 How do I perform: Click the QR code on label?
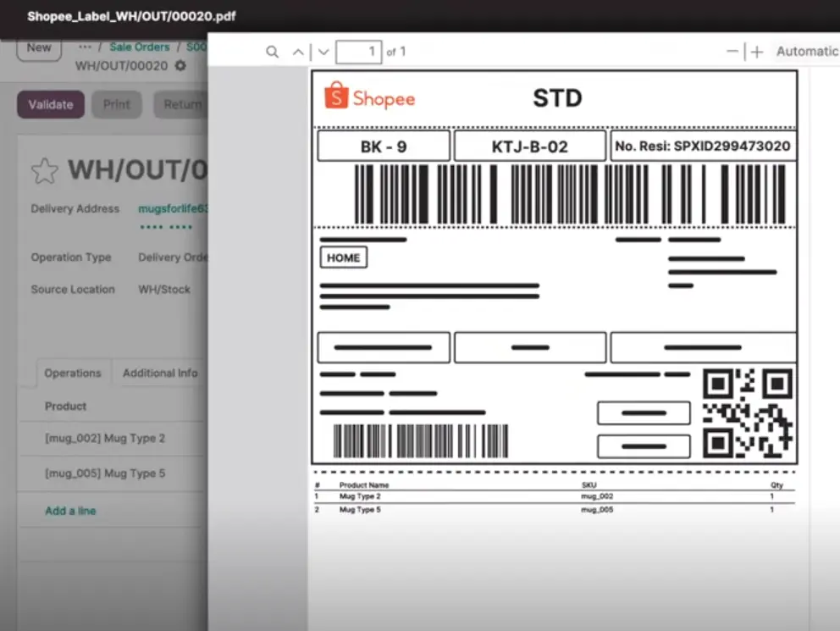pyautogui.click(x=748, y=413)
